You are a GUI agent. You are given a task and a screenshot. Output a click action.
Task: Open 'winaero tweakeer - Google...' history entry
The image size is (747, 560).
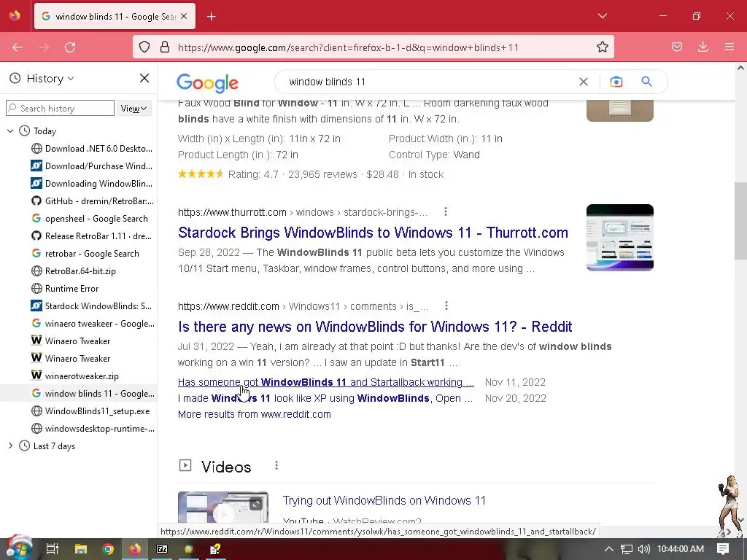pos(92,324)
